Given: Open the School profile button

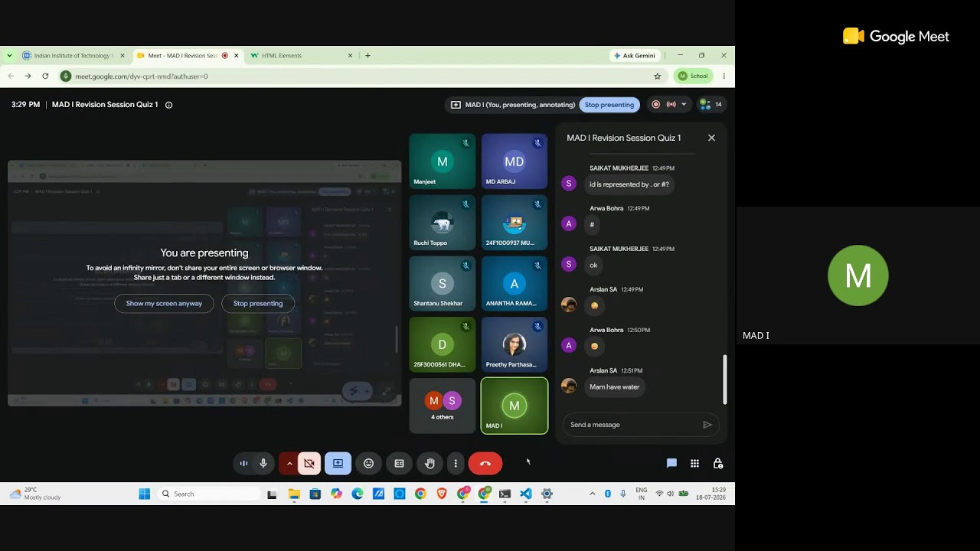Looking at the screenshot, I should click(693, 76).
